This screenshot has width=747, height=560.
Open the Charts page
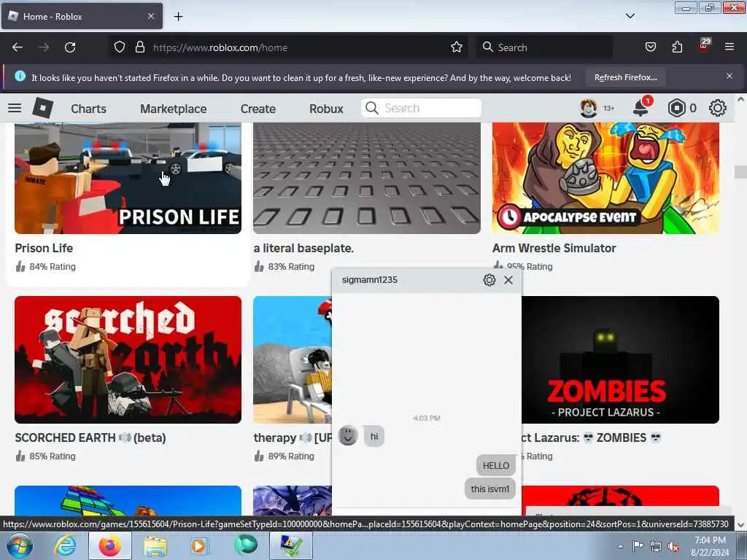(x=88, y=109)
